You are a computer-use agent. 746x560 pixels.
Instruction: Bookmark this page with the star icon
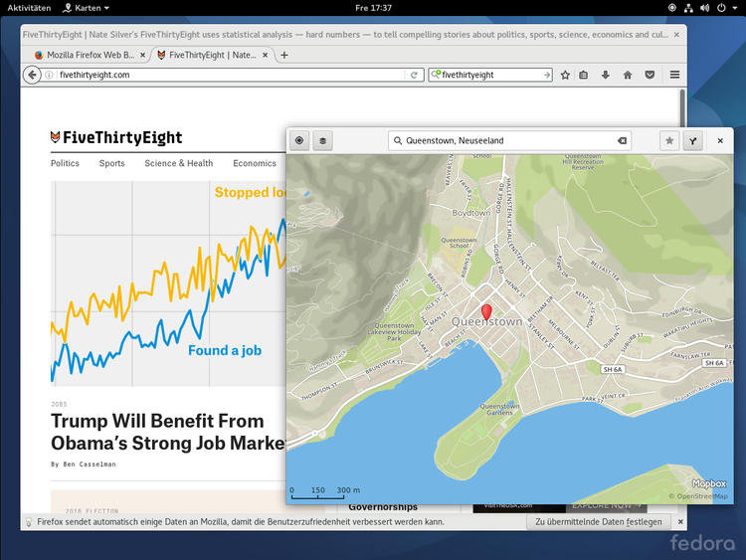[565, 75]
